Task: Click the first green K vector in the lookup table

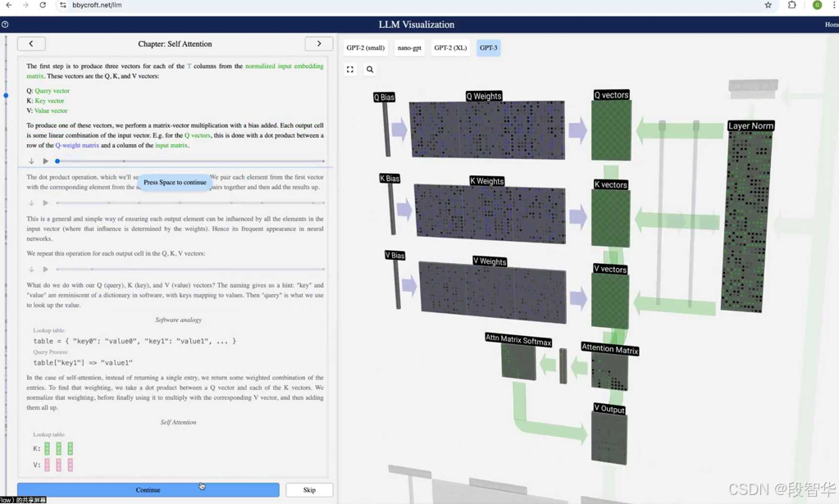Action: [x=47, y=448]
